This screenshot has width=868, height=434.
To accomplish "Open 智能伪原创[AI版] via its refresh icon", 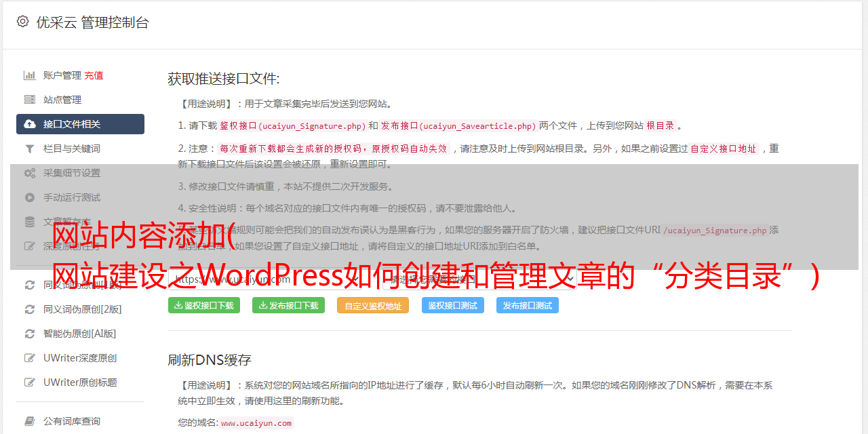I will [x=30, y=334].
